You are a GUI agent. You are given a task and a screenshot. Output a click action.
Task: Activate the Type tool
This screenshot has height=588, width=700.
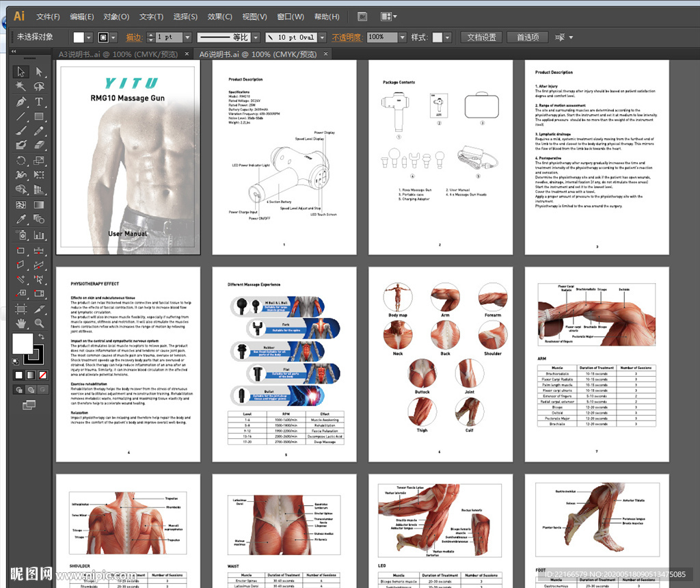tap(39, 101)
